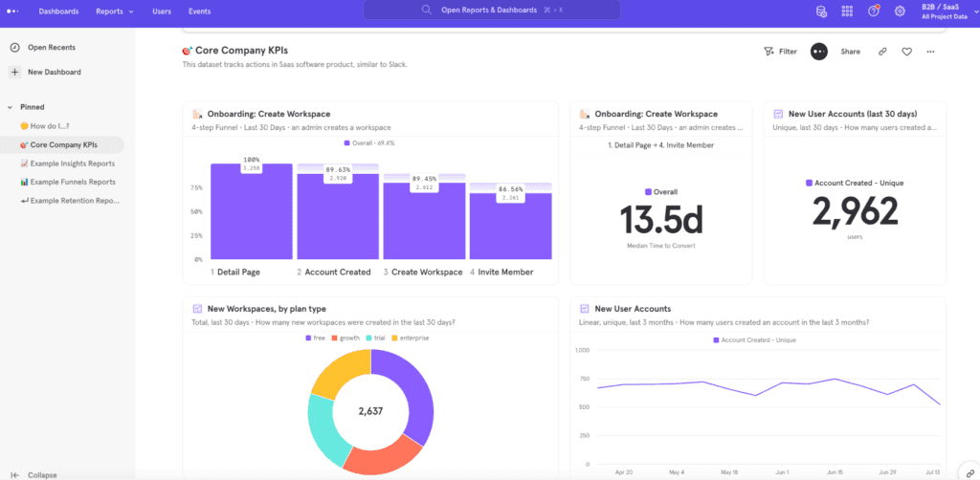
Task: Go to the Events tab
Action: pos(199,11)
